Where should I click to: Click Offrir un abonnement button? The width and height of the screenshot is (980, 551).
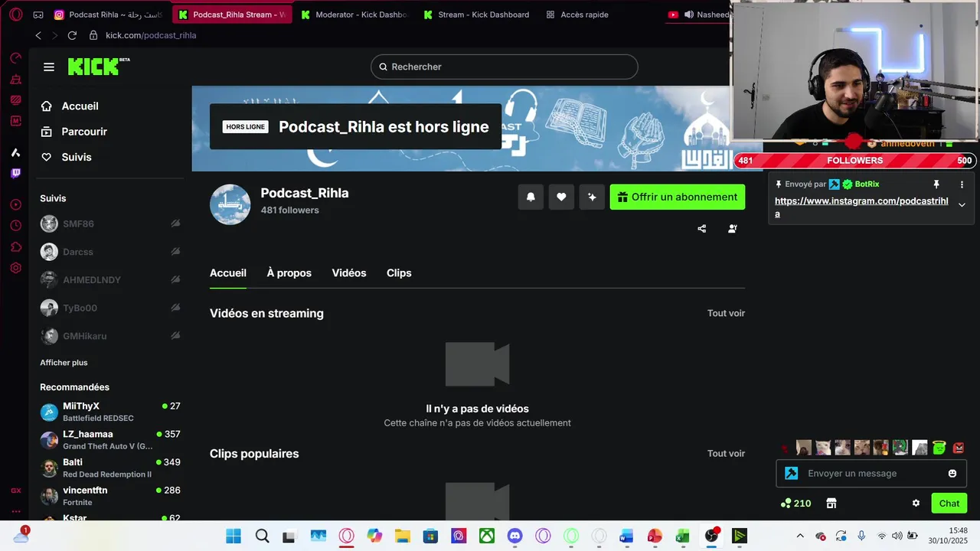(x=678, y=197)
